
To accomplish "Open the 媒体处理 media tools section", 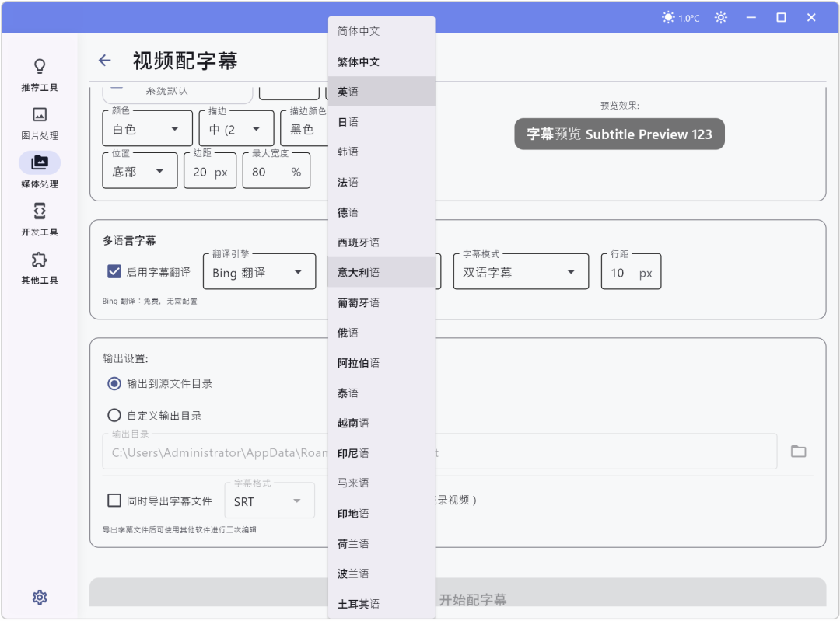I will [39, 171].
